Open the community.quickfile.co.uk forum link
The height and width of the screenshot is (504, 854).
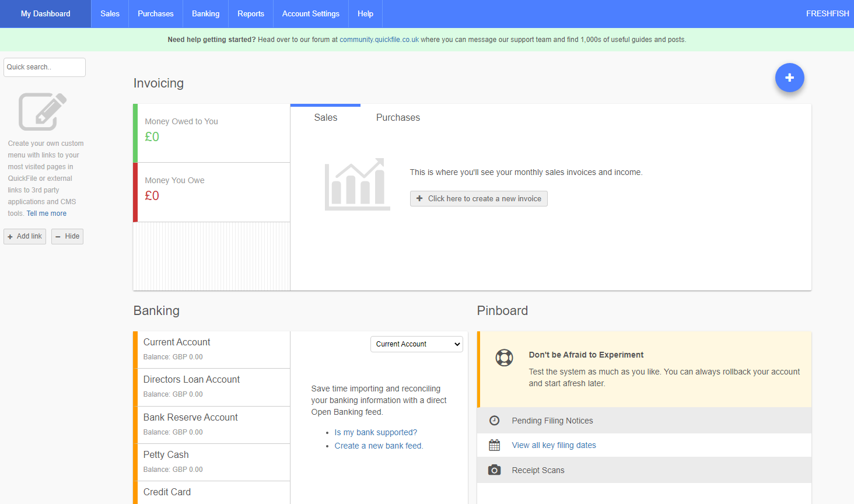coord(379,40)
